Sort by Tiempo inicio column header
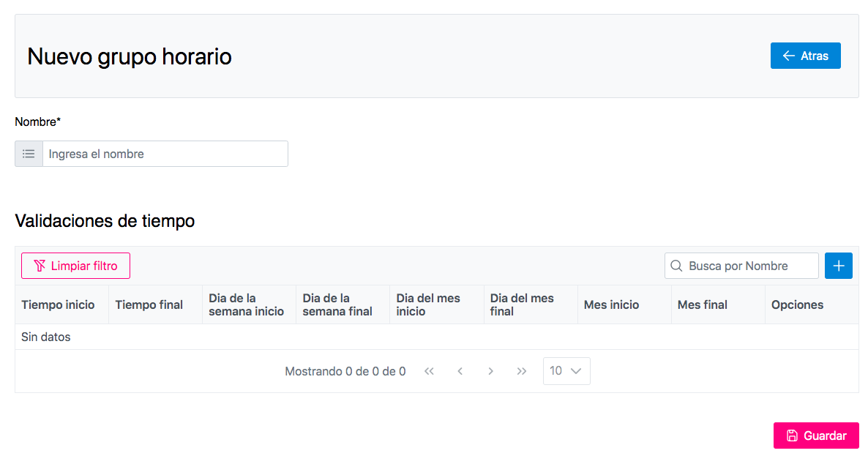The image size is (868, 456). 58,304
